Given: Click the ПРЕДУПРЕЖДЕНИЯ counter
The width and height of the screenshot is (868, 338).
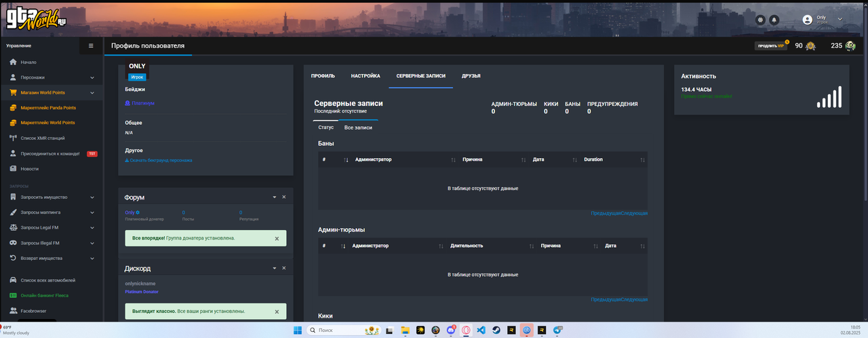Looking at the screenshot, I should (x=612, y=107).
